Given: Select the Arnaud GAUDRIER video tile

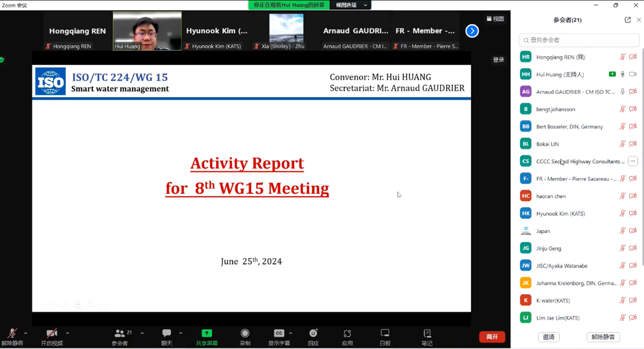Looking at the screenshot, I should click(x=355, y=31).
